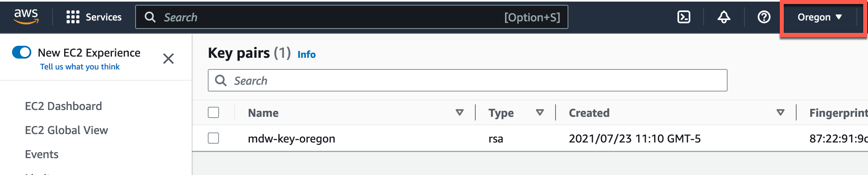Select the mdw-key-oregon row checkbox
Viewport: 868px width, 175px height.
coord(213,138)
